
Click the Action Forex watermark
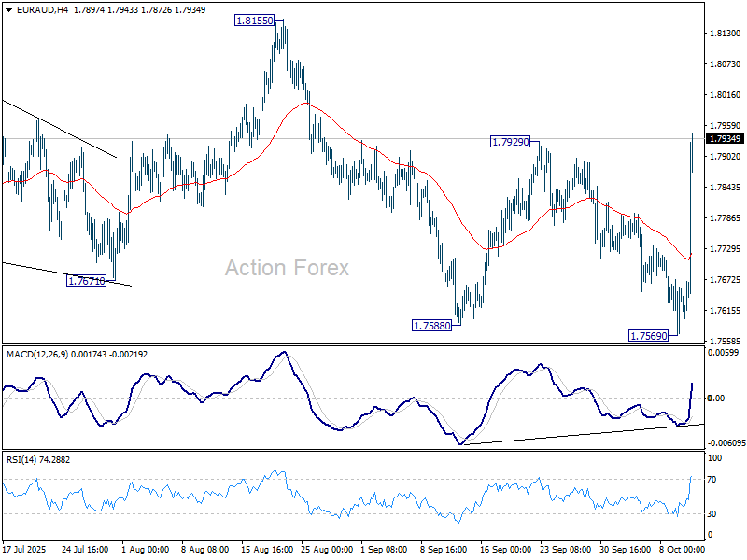[287, 268]
